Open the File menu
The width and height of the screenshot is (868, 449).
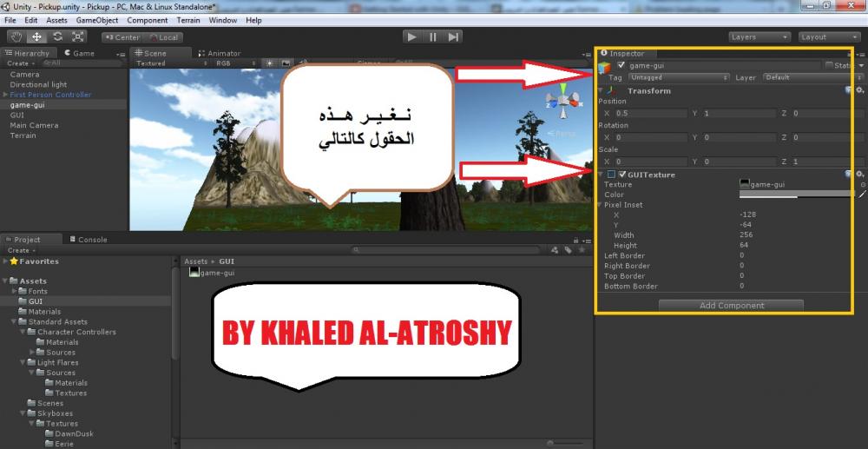pos(10,20)
